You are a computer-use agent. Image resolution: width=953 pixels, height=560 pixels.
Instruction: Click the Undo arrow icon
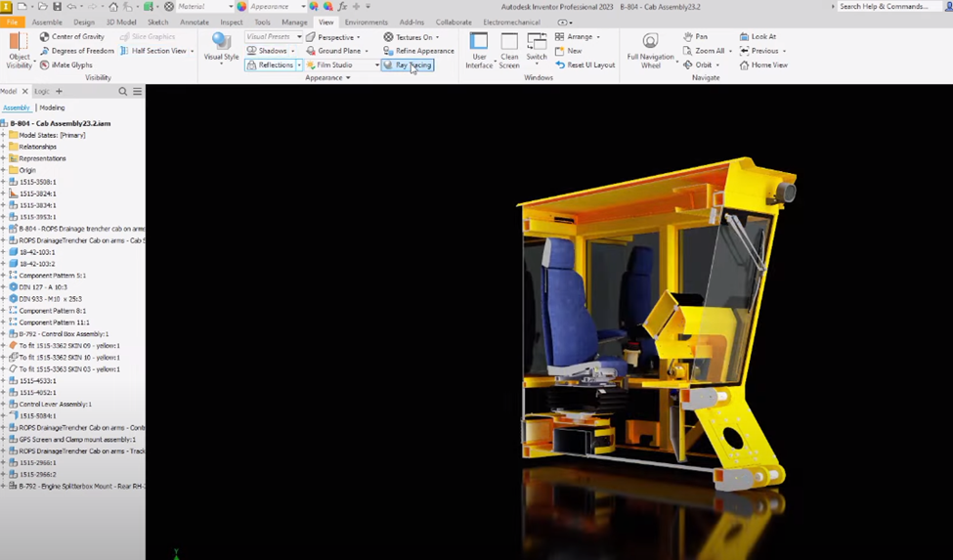71,7
